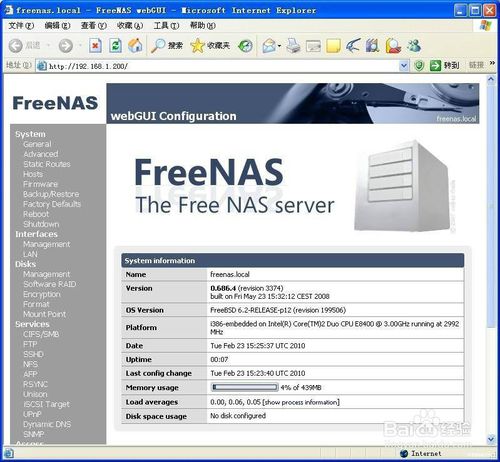500x462 pixels.
Task: Stop page loading with the red X icon
Action: (x=95, y=46)
